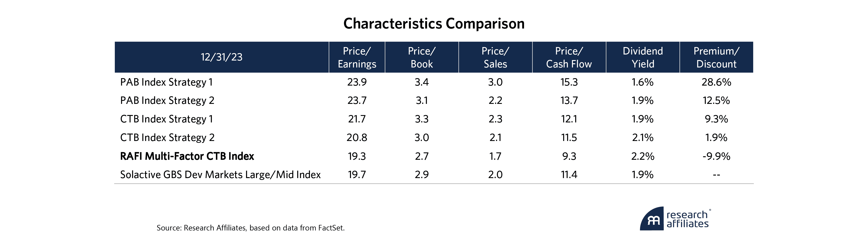Screen dimensions: 868x243
Task: Select the PAB Index Strategy 1 row label
Action: pos(166,82)
